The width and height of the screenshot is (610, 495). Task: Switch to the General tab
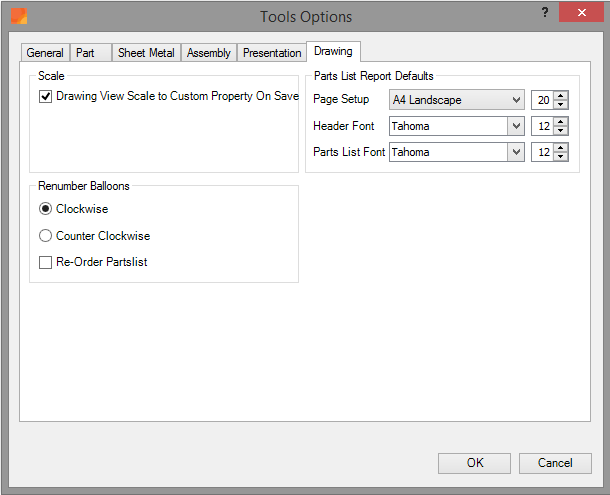click(45, 53)
